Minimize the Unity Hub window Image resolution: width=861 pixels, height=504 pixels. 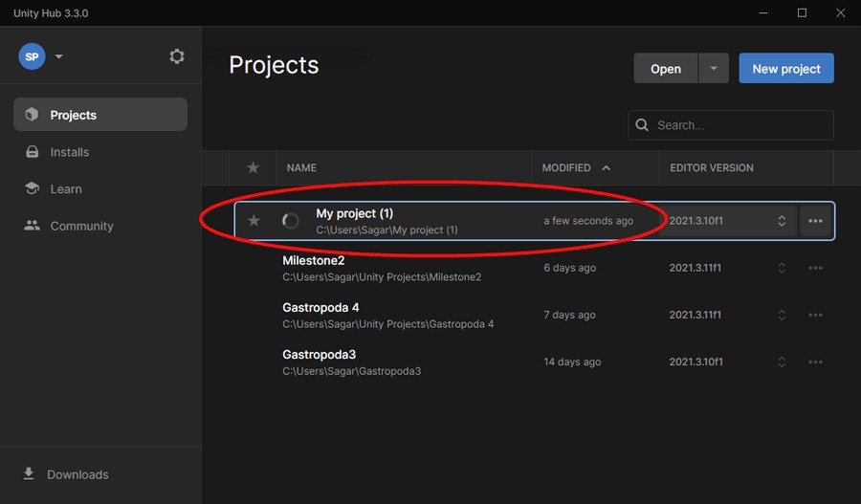763,12
